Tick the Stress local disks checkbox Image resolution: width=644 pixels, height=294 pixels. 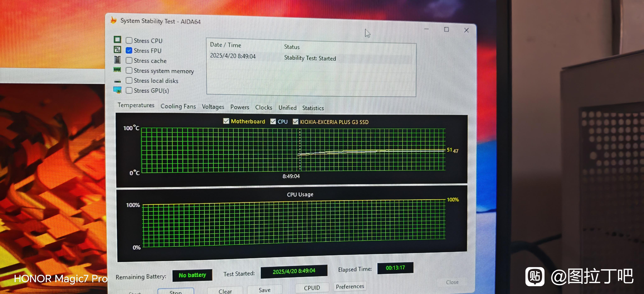129,80
